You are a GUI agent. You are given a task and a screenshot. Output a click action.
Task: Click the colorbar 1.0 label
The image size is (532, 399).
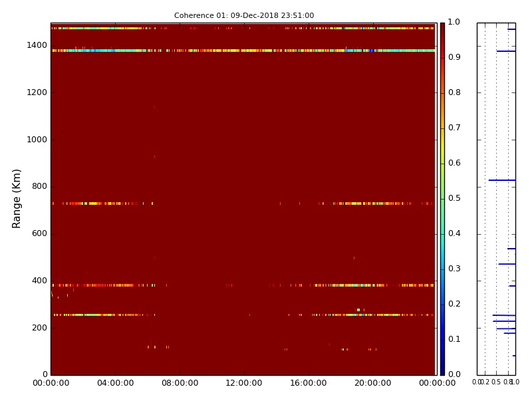pos(454,22)
